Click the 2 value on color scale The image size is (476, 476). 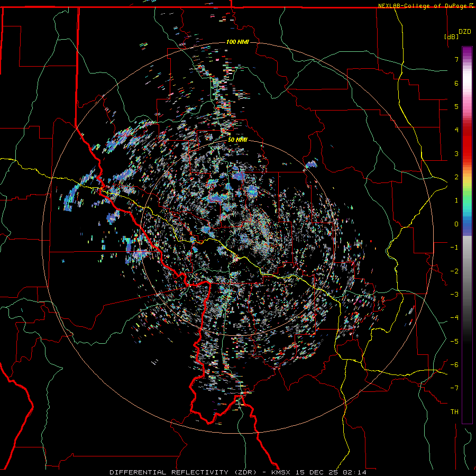click(456, 177)
